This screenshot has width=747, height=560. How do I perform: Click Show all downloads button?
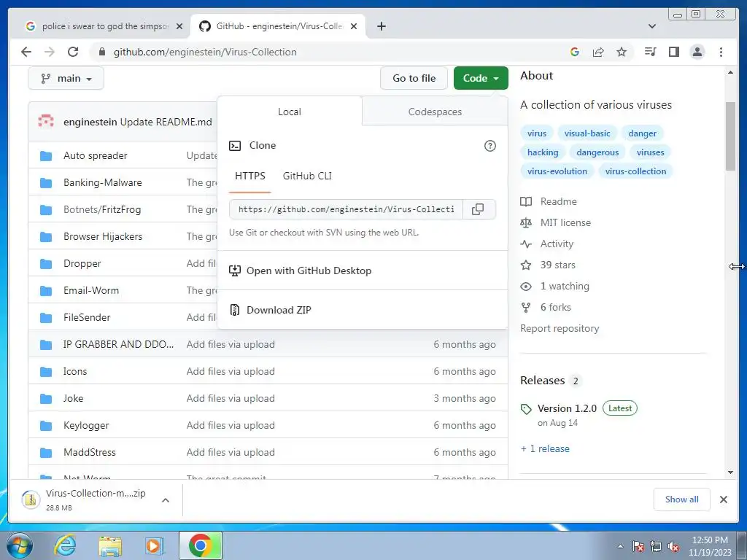coord(682,499)
